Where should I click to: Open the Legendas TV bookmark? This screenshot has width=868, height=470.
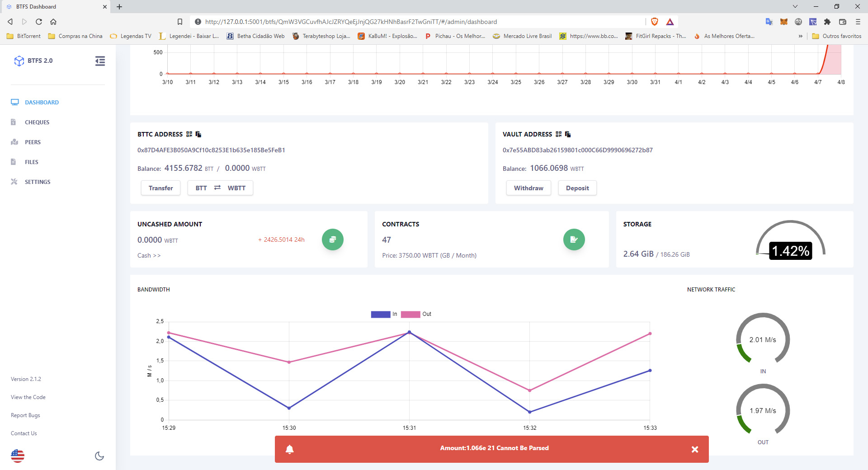pyautogui.click(x=131, y=36)
